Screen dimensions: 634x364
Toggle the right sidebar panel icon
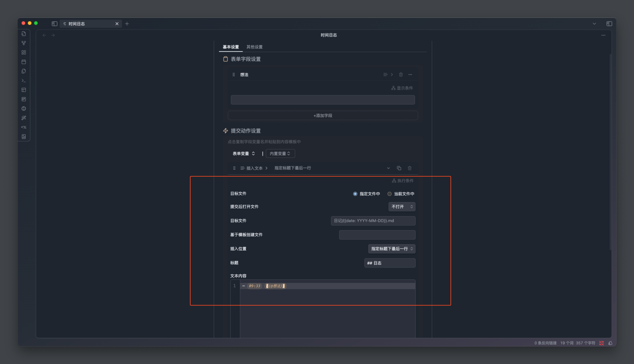609,24
